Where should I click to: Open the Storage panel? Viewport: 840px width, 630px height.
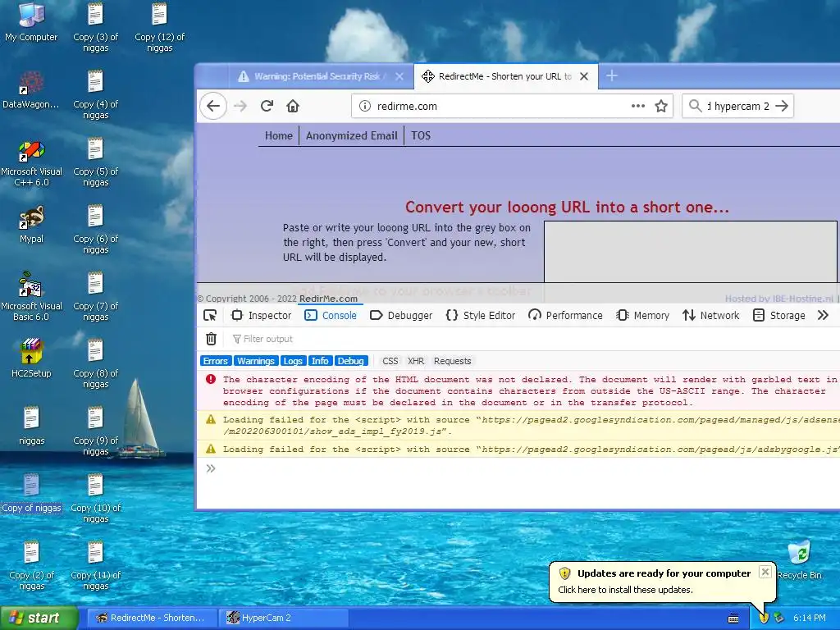coord(779,316)
